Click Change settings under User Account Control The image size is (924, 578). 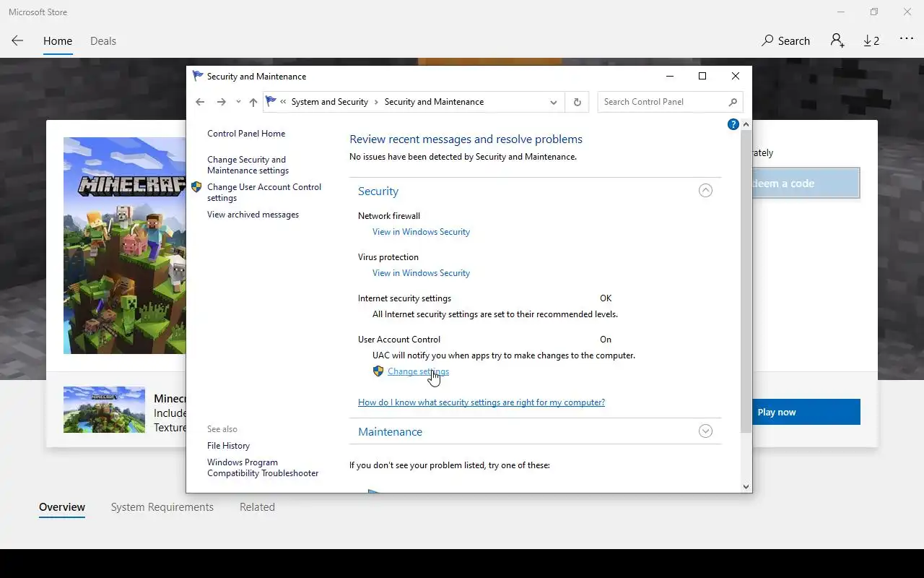click(418, 371)
